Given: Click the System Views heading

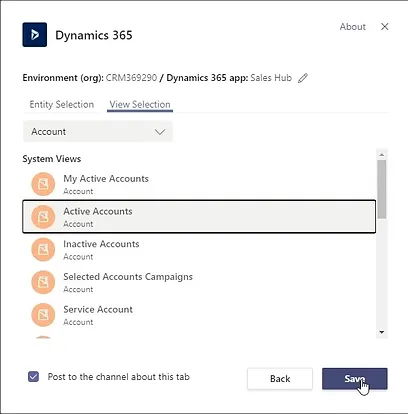Looking at the screenshot, I should coord(52,159).
